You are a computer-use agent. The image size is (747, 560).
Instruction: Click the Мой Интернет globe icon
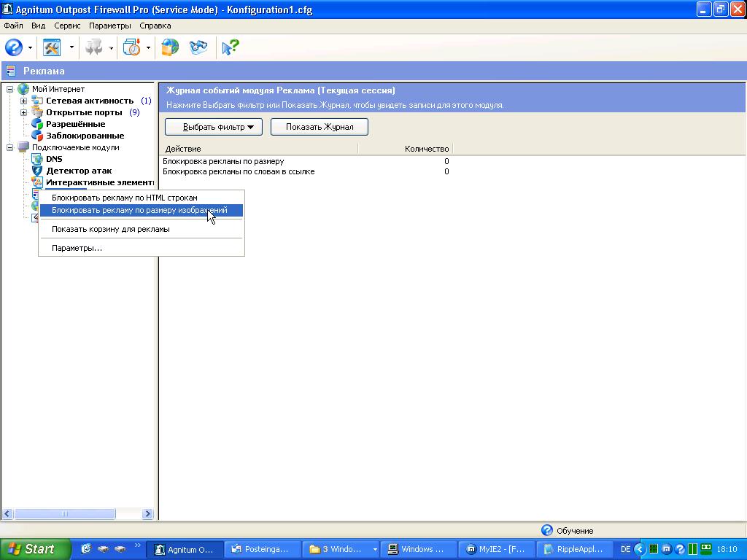click(x=23, y=89)
